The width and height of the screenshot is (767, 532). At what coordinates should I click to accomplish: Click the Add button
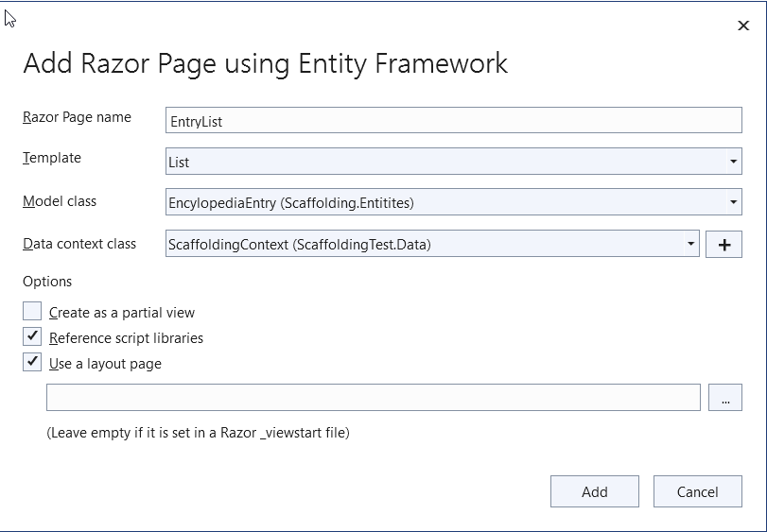point(594,491)
